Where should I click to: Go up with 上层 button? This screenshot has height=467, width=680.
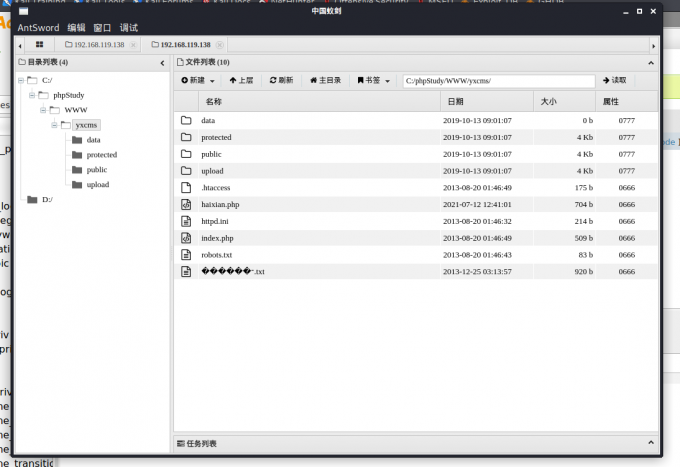click(241, 80)
